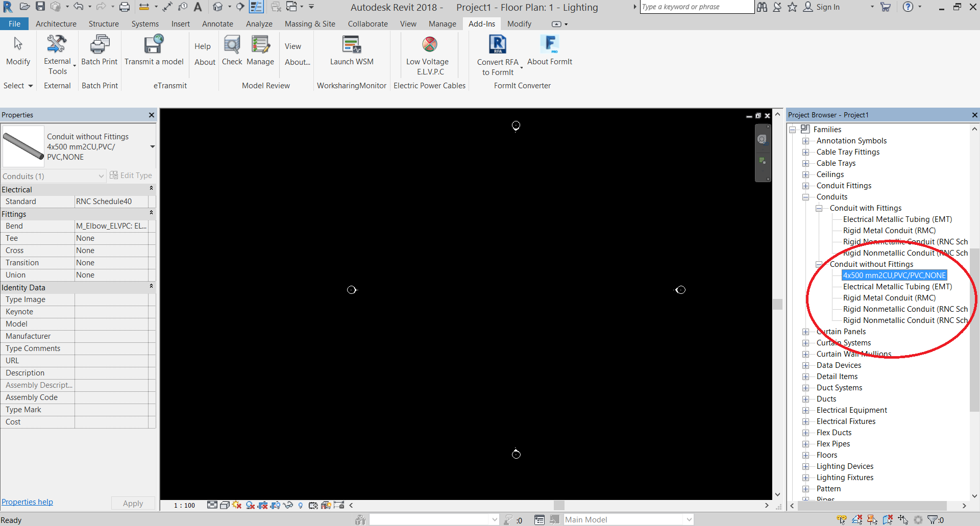Open Model Review Manage
This screenshot has width=980, height=526.
click(x=260, y=50)
